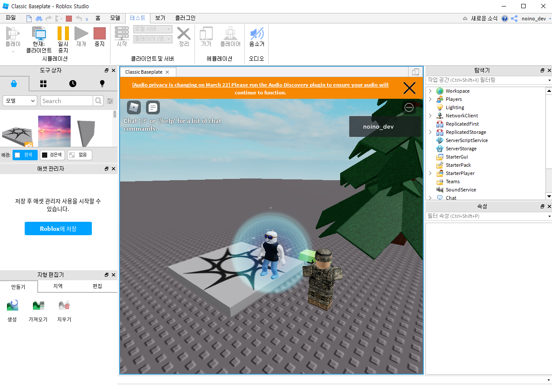This screenshot has height=392, width=552.
Task: Dismiss the orange audio privacy banner
Action: click(409, 88)
